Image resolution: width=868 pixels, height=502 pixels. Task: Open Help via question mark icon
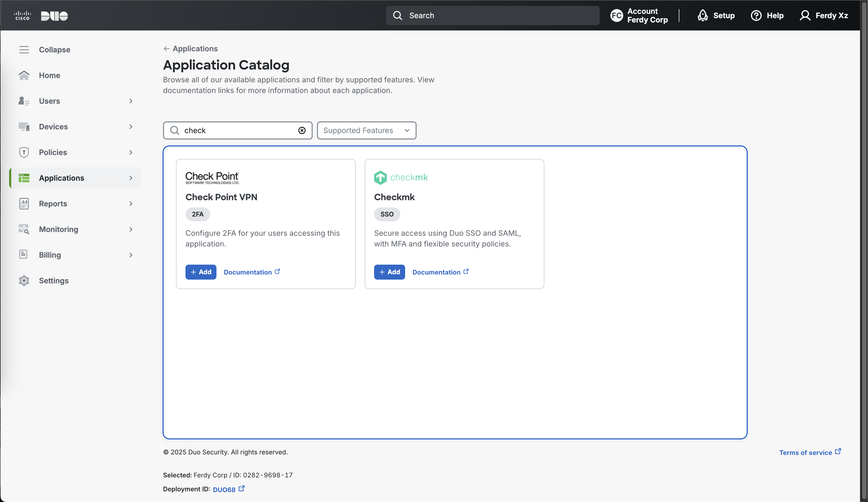(756, 16)
